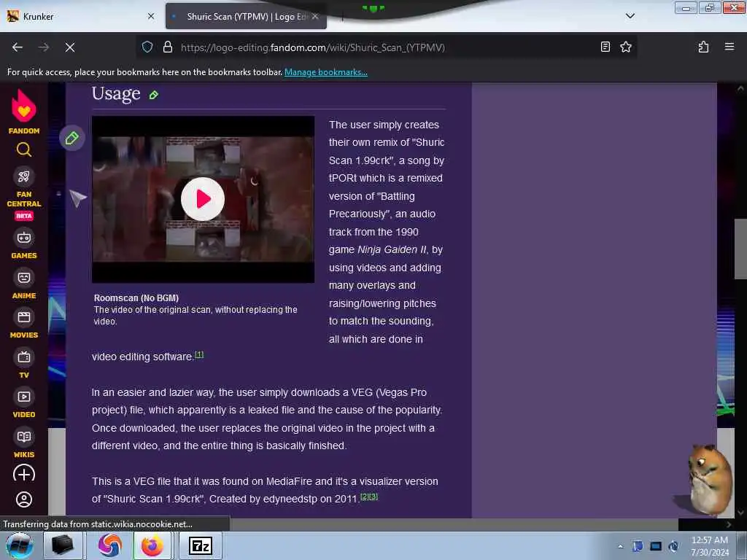This screenshot has width=747, height=560.
Task: Open browser extensions icon
Action: point(703,47)
